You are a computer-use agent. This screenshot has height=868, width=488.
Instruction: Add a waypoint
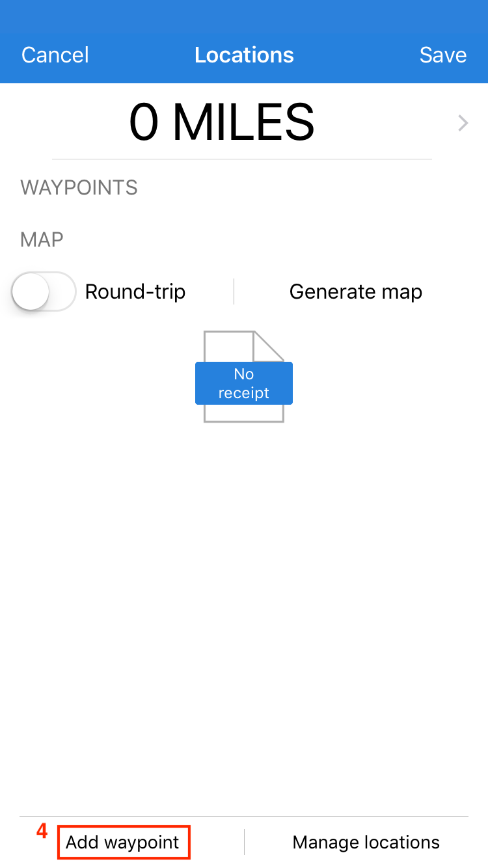click(123, 842)
